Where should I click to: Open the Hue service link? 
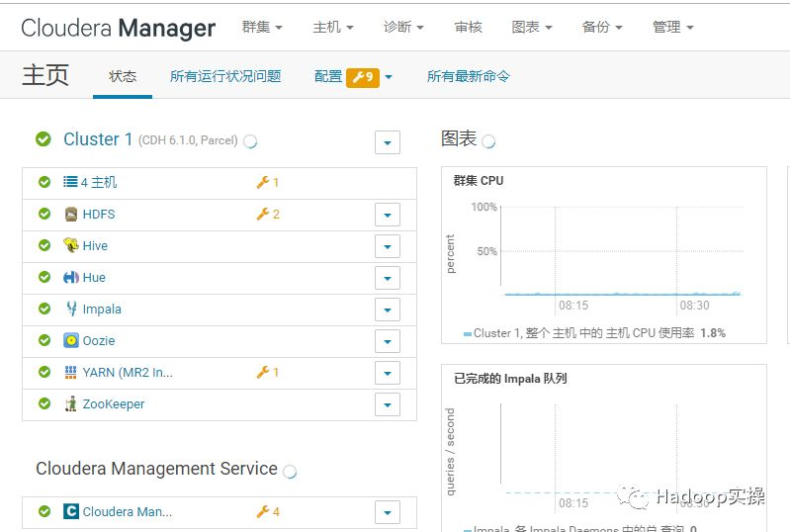[x=94, y=278]
